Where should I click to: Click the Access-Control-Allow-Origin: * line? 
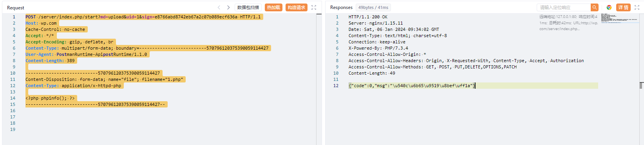387,54
